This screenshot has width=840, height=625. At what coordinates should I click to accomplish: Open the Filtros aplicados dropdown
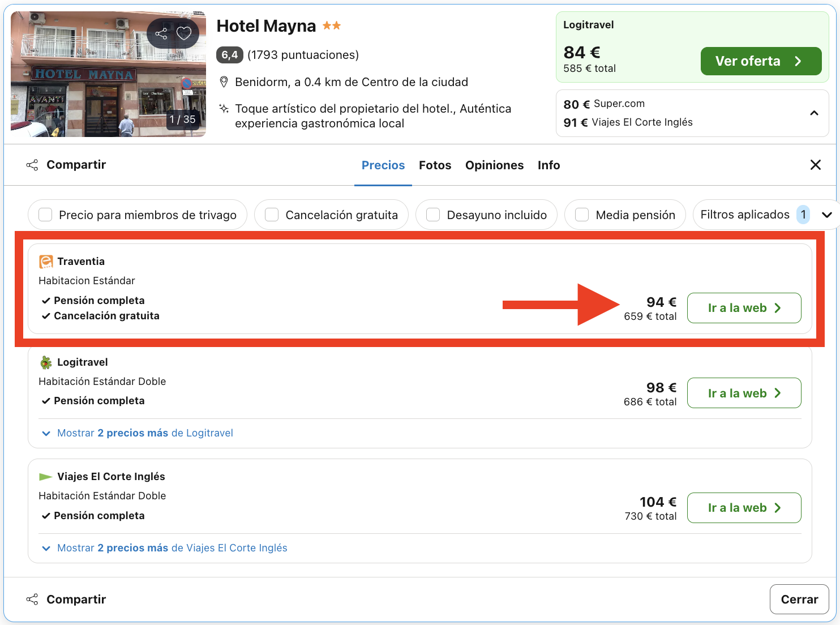pyautogui.click(x=827, y=215)
